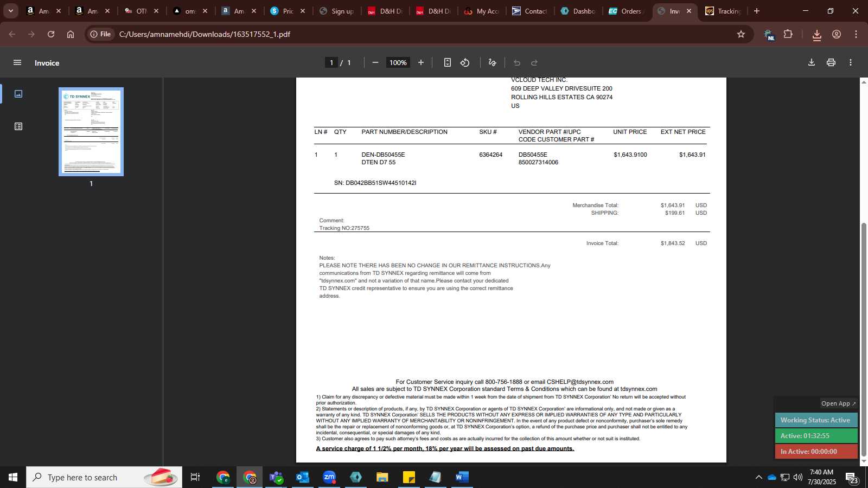Click the Type here to search box

point(104,477)
